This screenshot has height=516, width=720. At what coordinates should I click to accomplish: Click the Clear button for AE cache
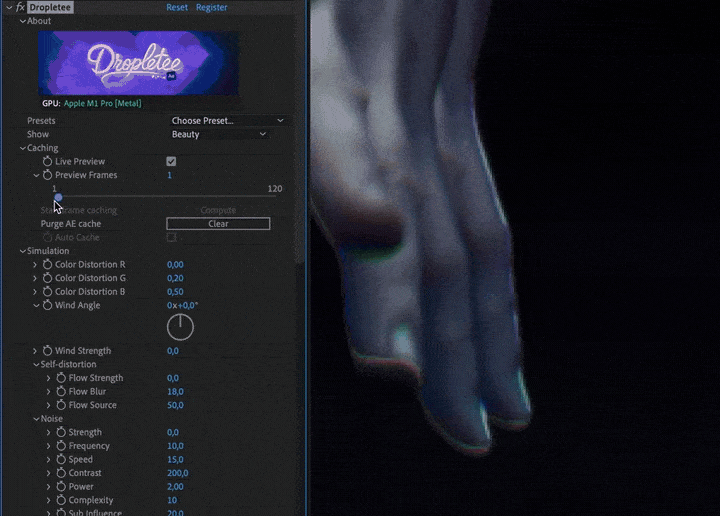coord(218,224)
